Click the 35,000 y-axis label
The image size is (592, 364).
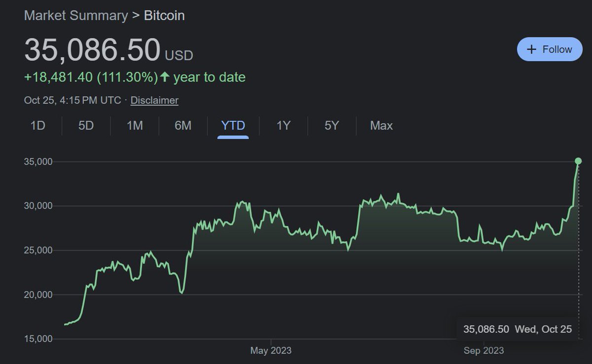click(38, 161)
